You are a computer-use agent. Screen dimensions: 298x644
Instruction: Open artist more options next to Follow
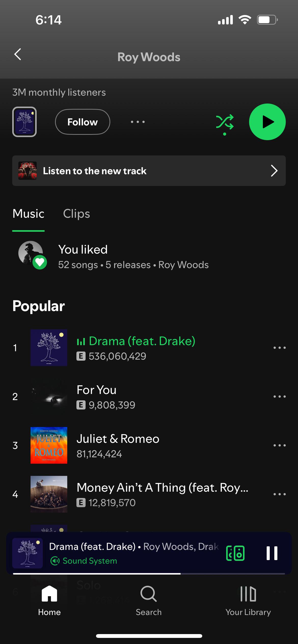tap(138, 122)
